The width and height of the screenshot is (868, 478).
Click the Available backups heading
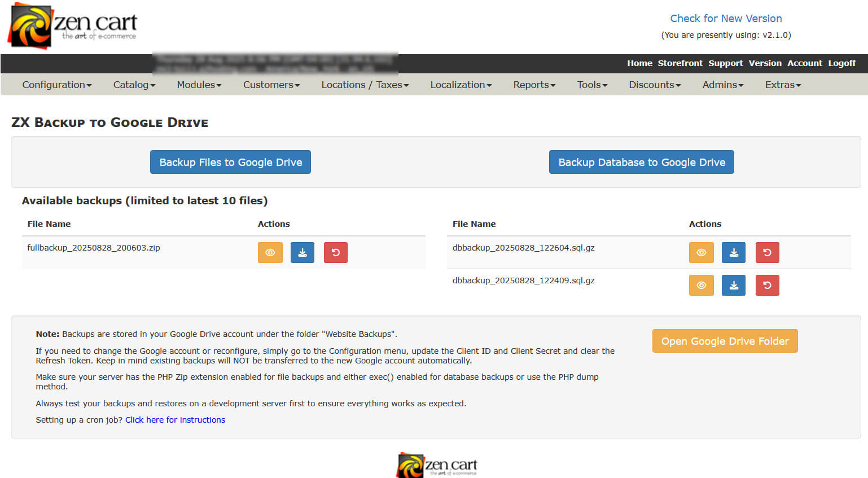144,200
